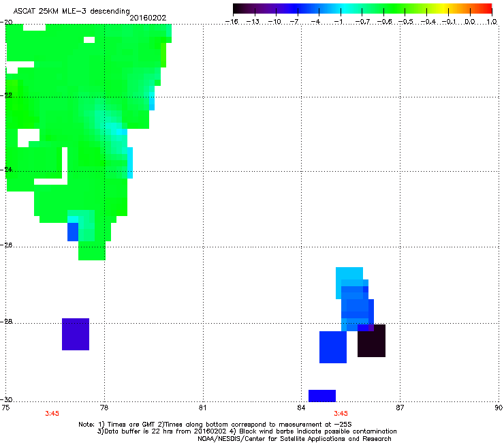Click the latitude axis label -28
The height and width of the screenshot is (443, 504).
pos(7,322)
